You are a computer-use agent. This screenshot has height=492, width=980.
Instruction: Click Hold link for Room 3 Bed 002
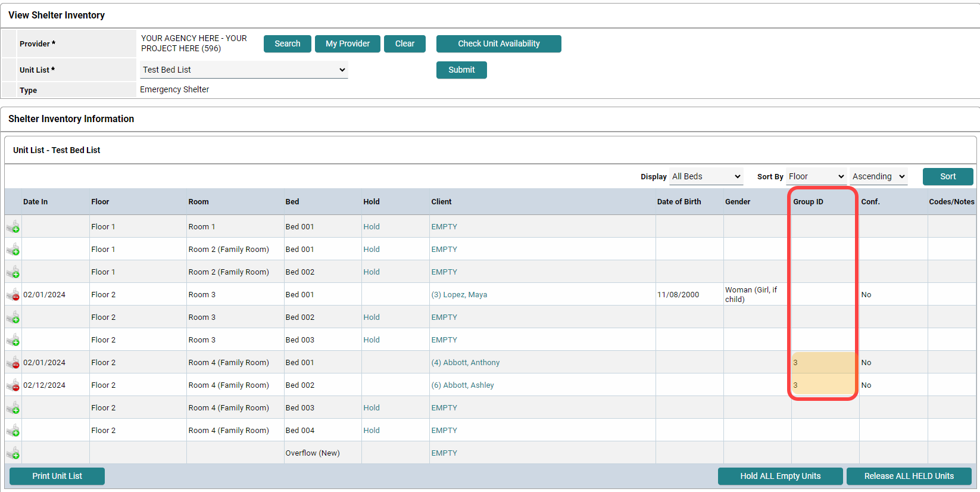tap(372, 317)
